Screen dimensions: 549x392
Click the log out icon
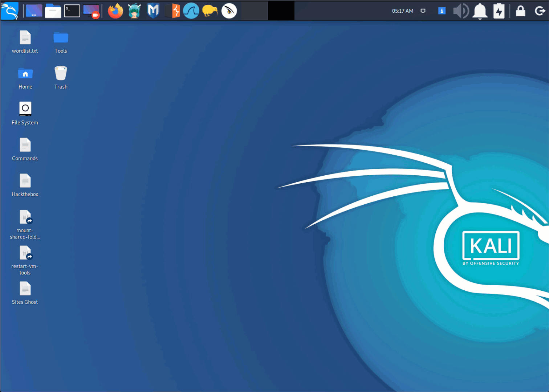click(540, 11)
